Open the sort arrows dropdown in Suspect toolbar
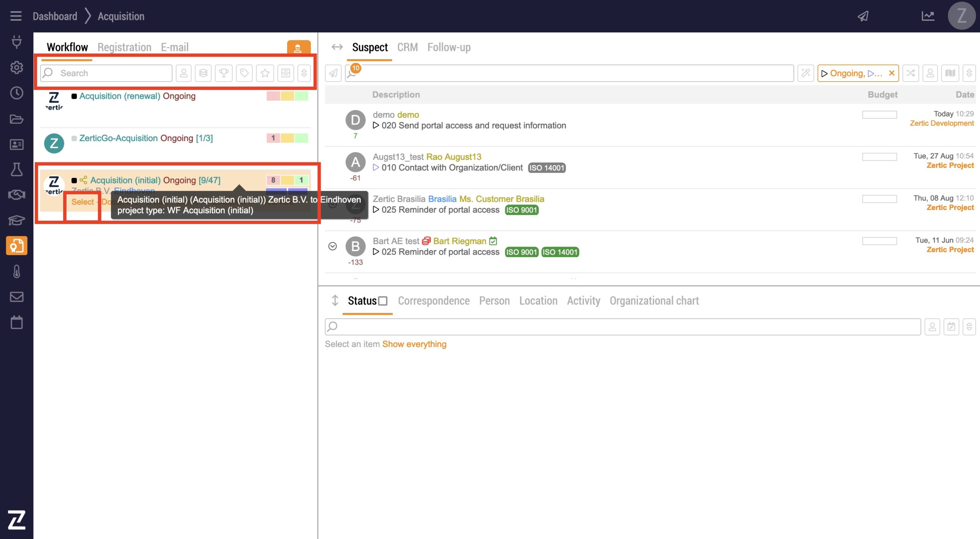Viewport: 980px width, 539px height. 969,73
